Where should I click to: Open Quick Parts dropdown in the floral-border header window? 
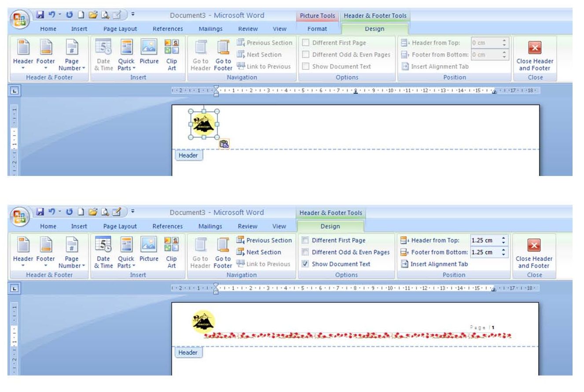[x=126, y=262]
